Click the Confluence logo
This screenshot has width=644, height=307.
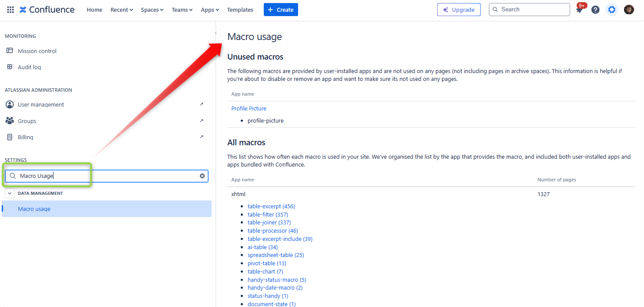pos(47,10)
